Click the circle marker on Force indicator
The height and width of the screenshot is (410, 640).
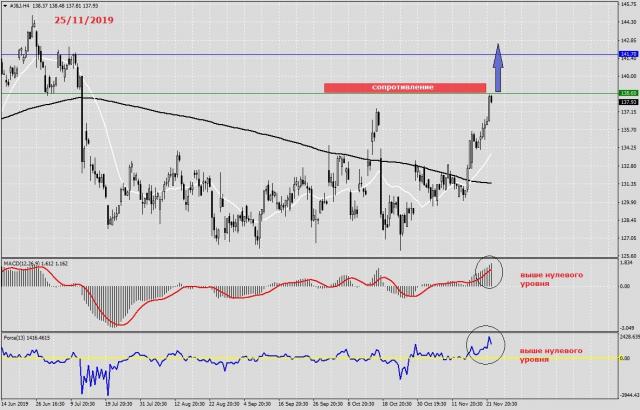tap(484, 345)
